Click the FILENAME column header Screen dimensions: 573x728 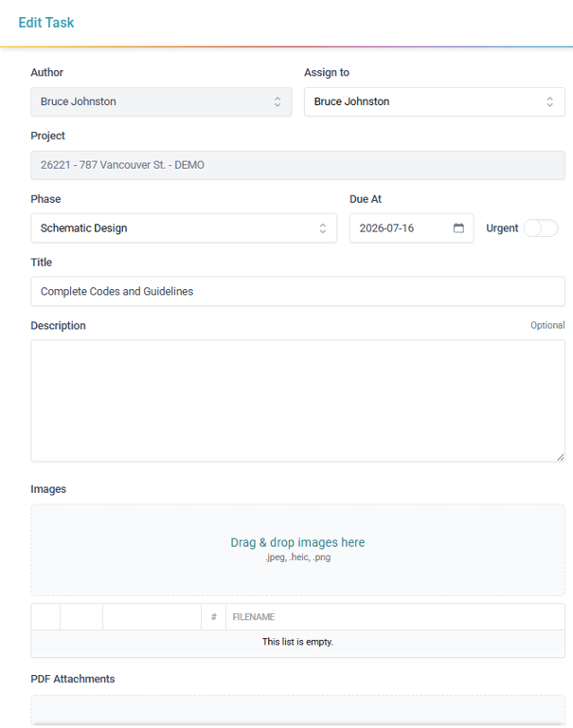coord(253,616)
